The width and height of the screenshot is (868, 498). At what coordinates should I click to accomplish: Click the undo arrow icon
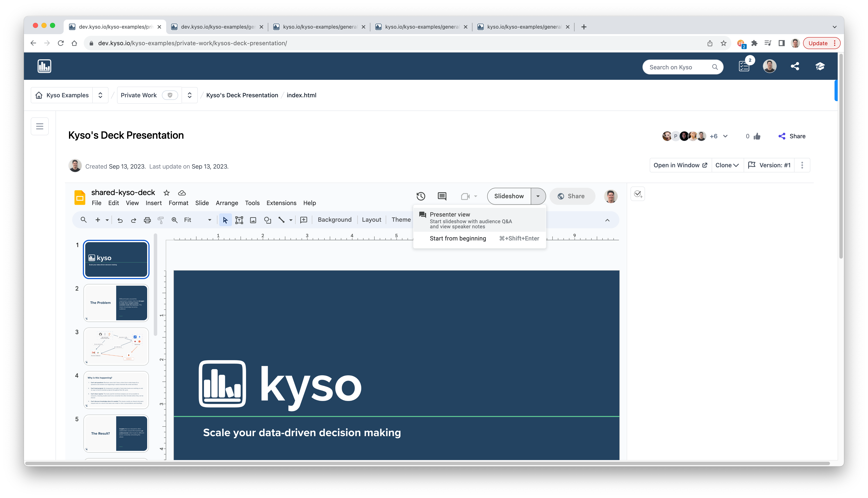(120, 220)
